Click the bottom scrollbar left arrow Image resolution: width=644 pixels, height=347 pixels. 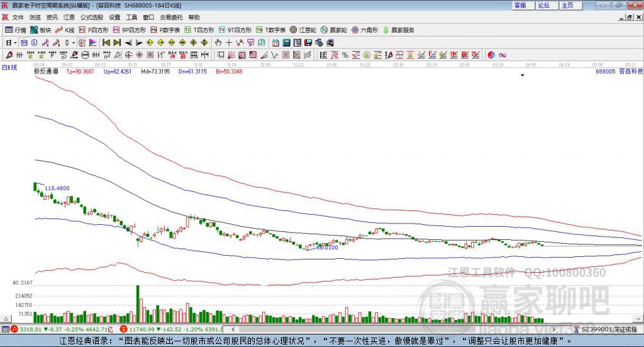click(233, 329)
